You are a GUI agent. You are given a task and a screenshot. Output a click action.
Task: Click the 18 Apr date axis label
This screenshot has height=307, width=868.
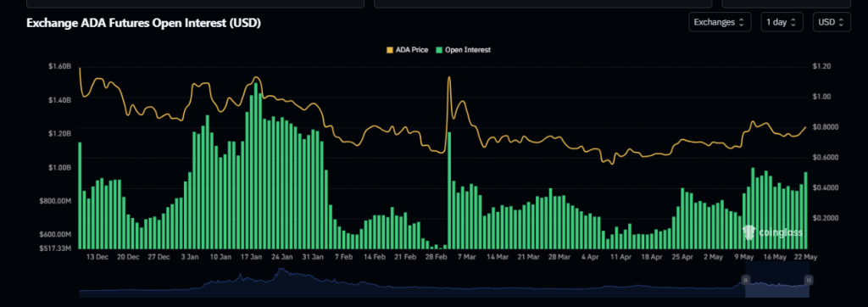pyautogui.click(x=652, y=257)
